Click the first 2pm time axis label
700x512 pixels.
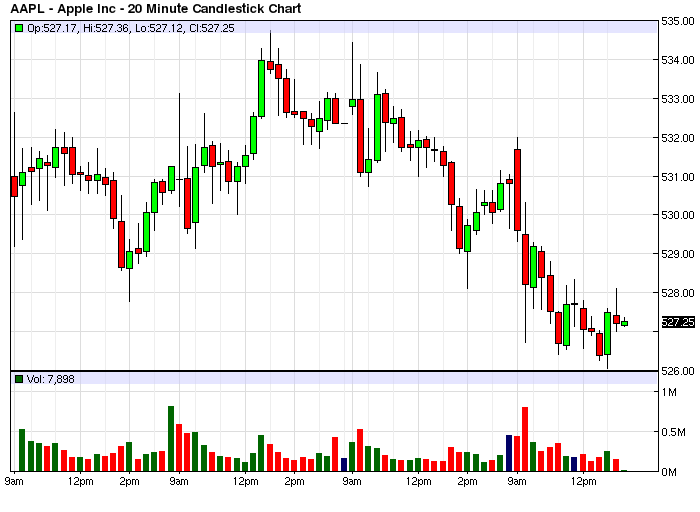pos(129,482)
